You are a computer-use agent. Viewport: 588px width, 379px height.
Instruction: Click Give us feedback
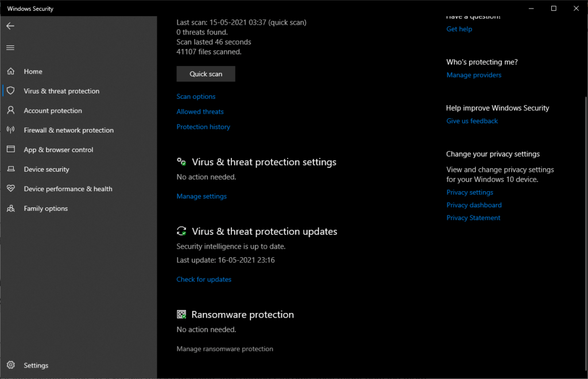pos(472,121)
